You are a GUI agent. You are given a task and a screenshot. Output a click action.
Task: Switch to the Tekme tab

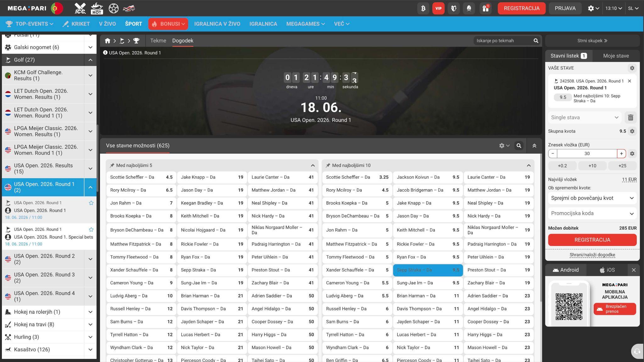[158, 41]
